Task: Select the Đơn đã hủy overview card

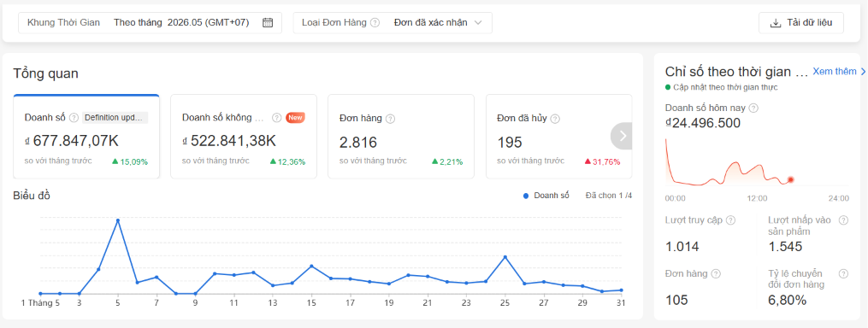Action: [x=558, y=137]
